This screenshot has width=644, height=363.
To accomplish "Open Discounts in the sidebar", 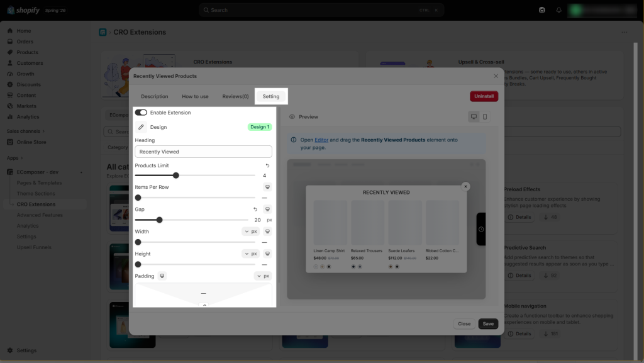I will pos(28,84).
